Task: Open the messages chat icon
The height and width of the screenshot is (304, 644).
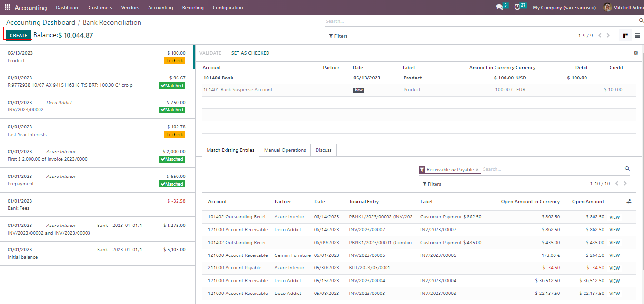Action: pos(499,7)
